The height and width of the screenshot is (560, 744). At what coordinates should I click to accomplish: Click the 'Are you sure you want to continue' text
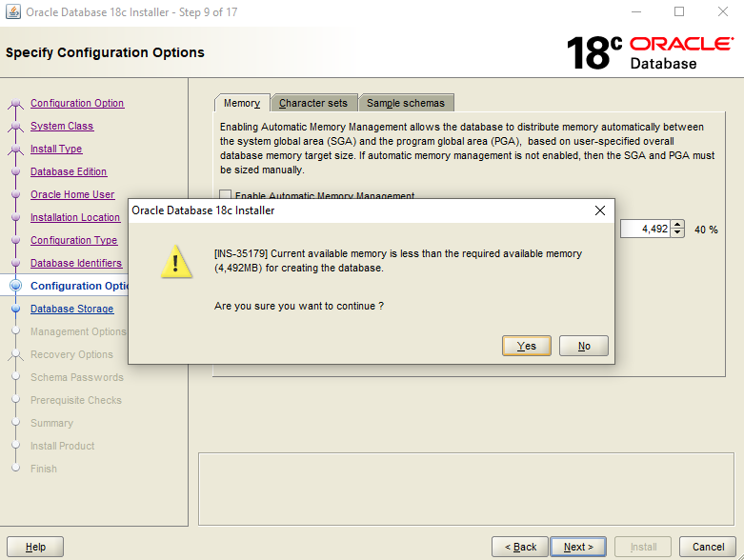pos(299,306)
